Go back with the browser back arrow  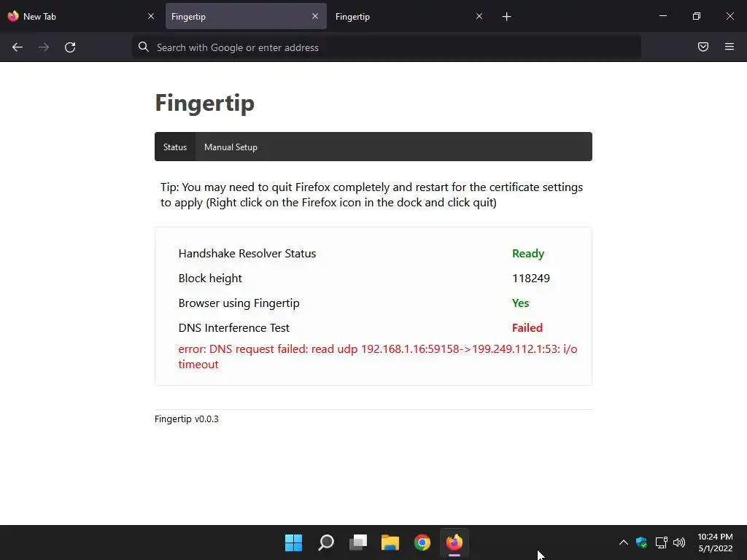tap(18, 47)
